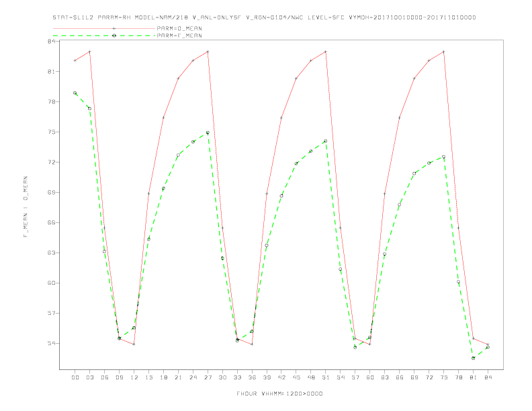Screen dimensions: 532x411
Task: Click the x-axis forecast hour label 36
Action: [252, 377]
